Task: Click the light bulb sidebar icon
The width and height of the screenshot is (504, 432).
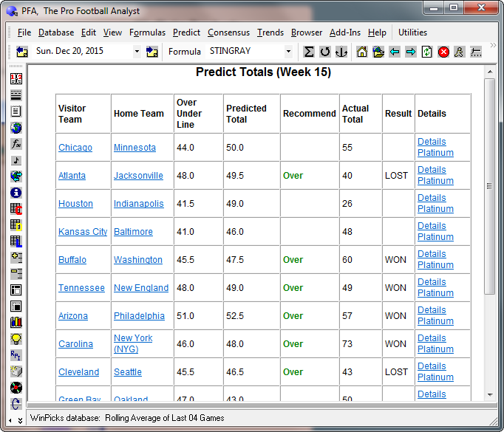Action: (16, 339)
